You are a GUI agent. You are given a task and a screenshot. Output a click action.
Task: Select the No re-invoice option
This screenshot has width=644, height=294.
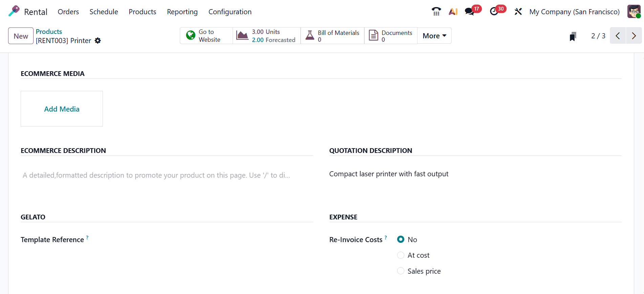point(401,239)
